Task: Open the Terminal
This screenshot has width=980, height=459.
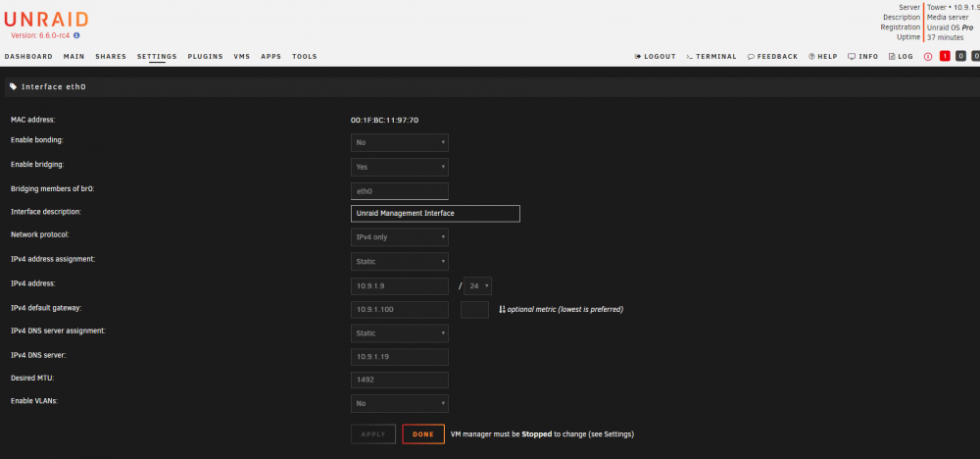Action: [x=711, y=56]
